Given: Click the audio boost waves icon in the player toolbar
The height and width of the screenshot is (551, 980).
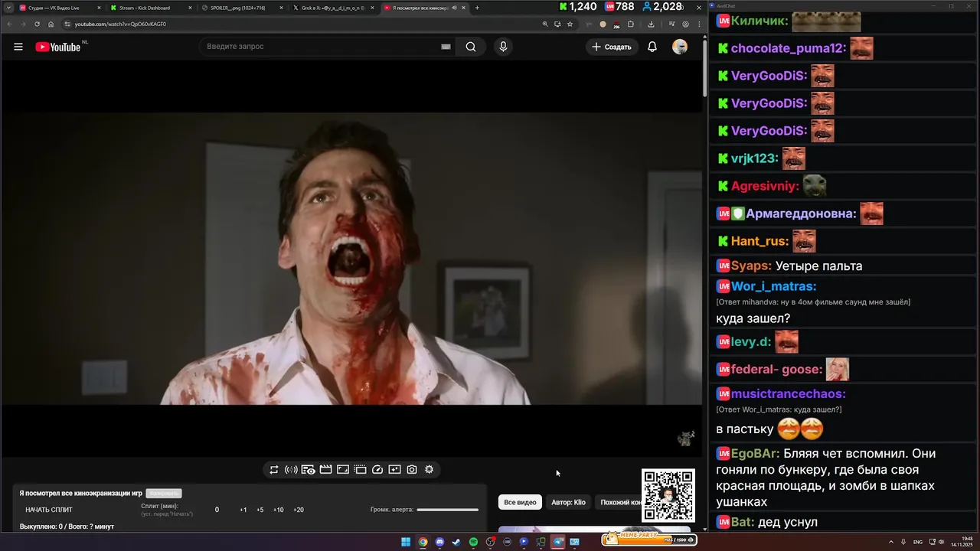Looking at the screenshot, I should tap(291, 469).
